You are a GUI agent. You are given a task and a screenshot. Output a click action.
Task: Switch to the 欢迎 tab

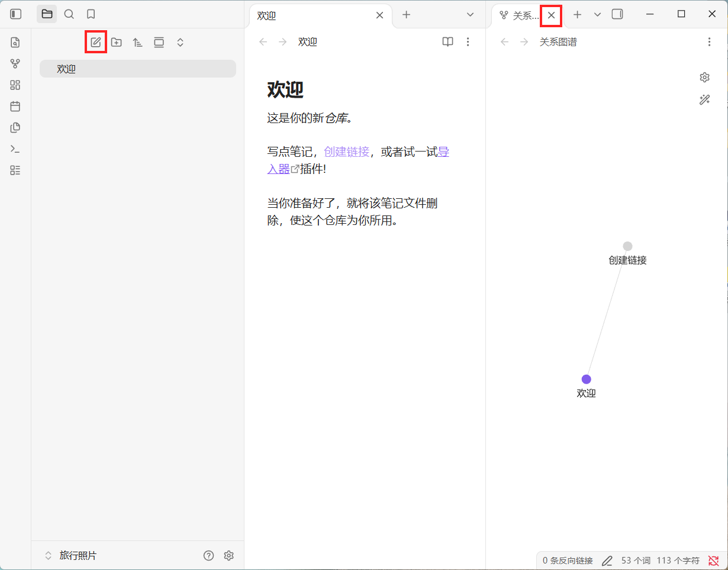coord(320,16)
